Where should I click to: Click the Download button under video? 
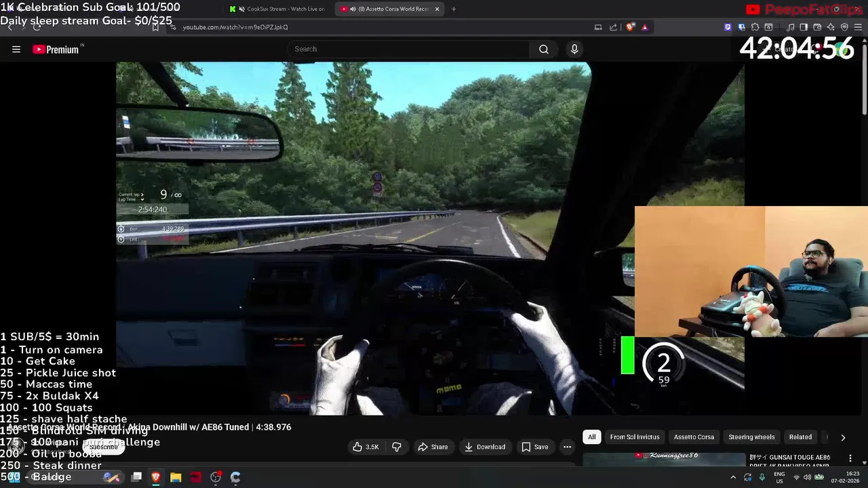(x=485, y=447)
